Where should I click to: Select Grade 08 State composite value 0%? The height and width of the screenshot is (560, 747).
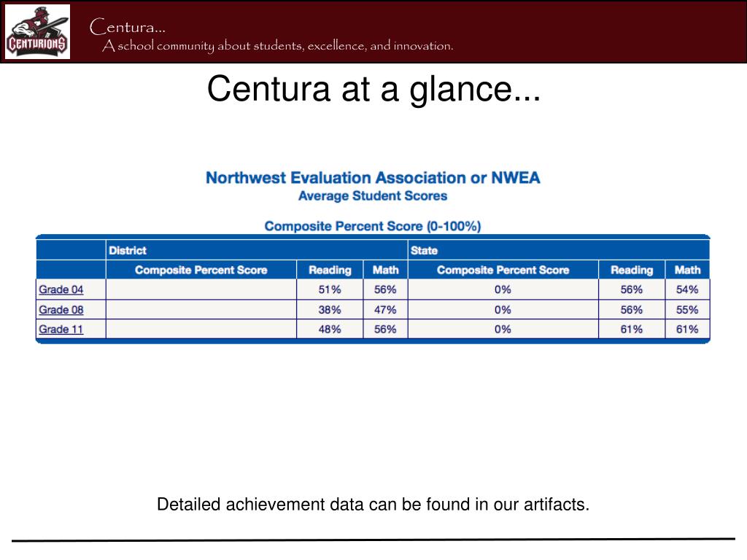pos(503,310)
